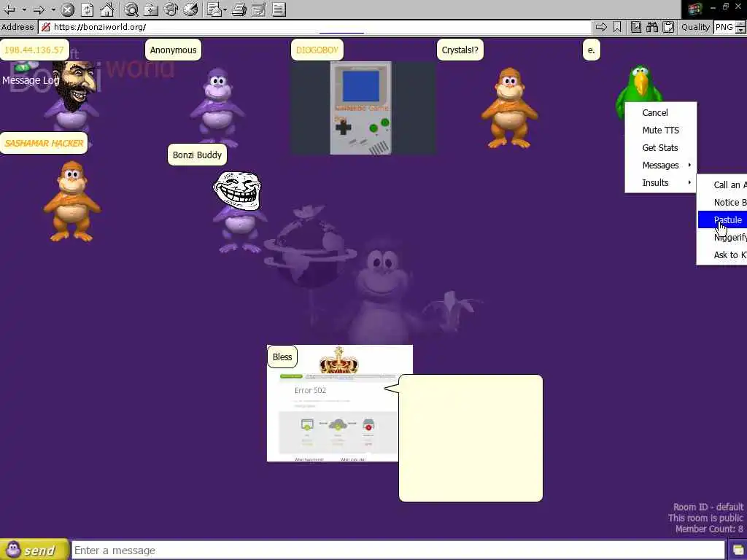Click the Go arrow beside address bar
This screenshot has width=747, height=560.
[x=601, y=27]
